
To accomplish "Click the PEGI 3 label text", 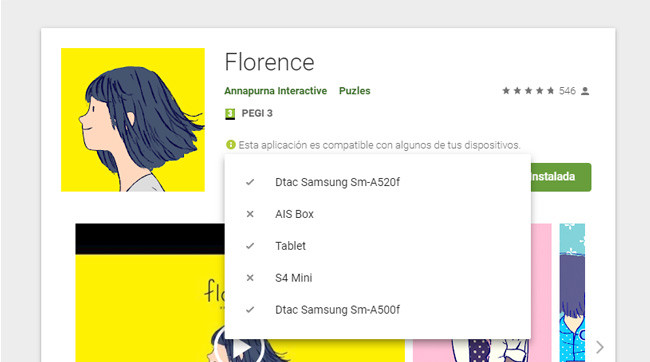I will click(x=257, y=113).
